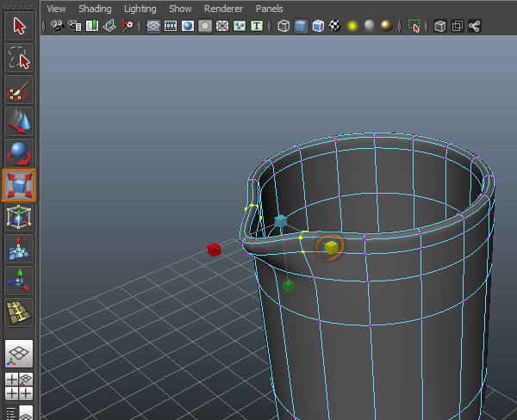
Task: Toggle wireframe on shaded cube icon
Action: [x=318, y=26]
